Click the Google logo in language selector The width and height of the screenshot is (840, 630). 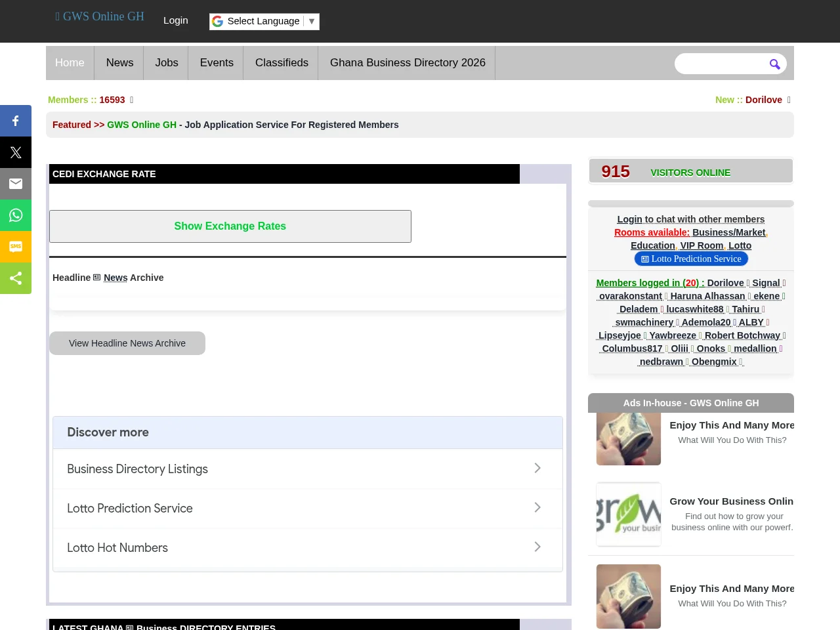(217, 21)
